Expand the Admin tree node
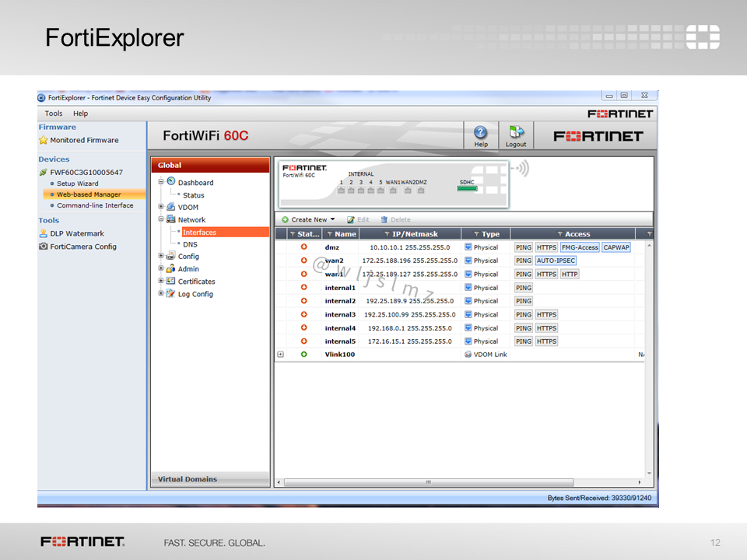The width and height of the screenshot is (747, 560). click(x=161, y=268)
